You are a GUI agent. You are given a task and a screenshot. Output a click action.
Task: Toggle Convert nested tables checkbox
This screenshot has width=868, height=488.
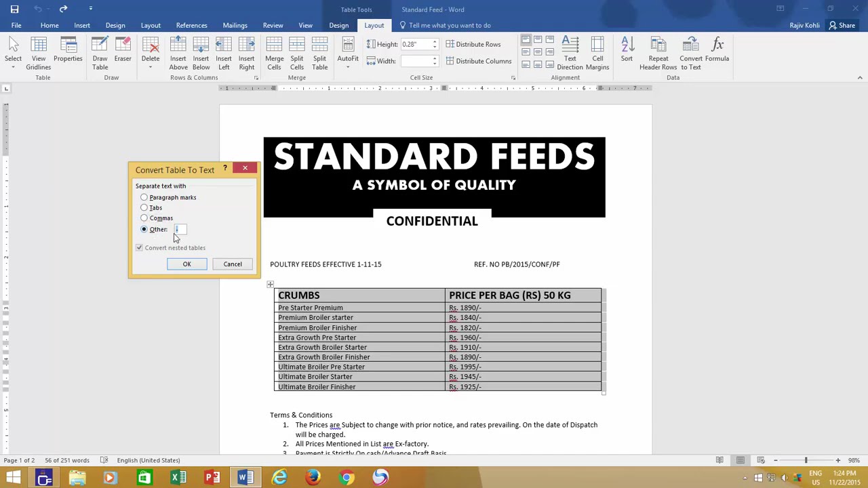coord(139,247)
